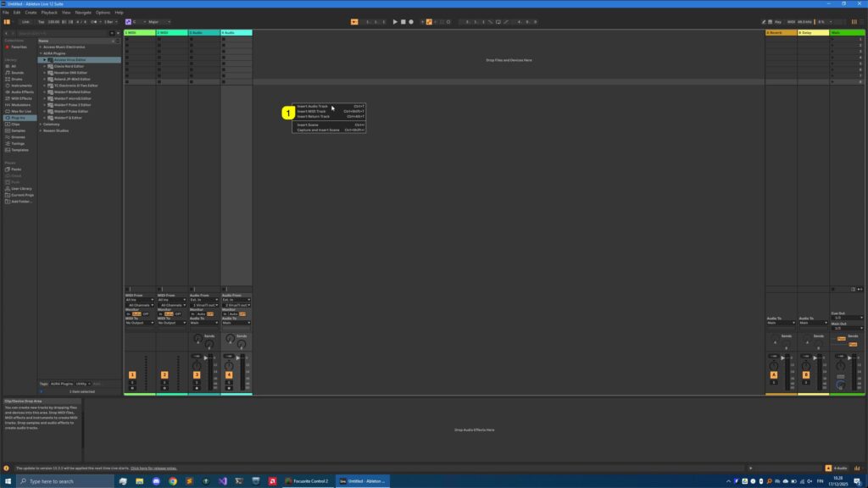Viewport: 868px width, 488px height.
Task: Click the Sends A knob on track 3
Action: click(197, 338)
